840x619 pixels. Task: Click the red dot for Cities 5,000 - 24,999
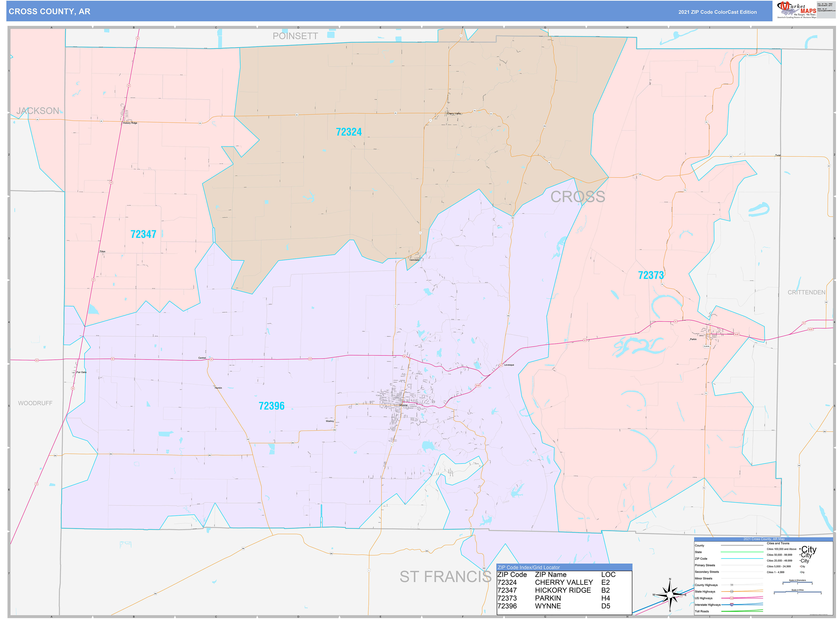click(800, 566)
